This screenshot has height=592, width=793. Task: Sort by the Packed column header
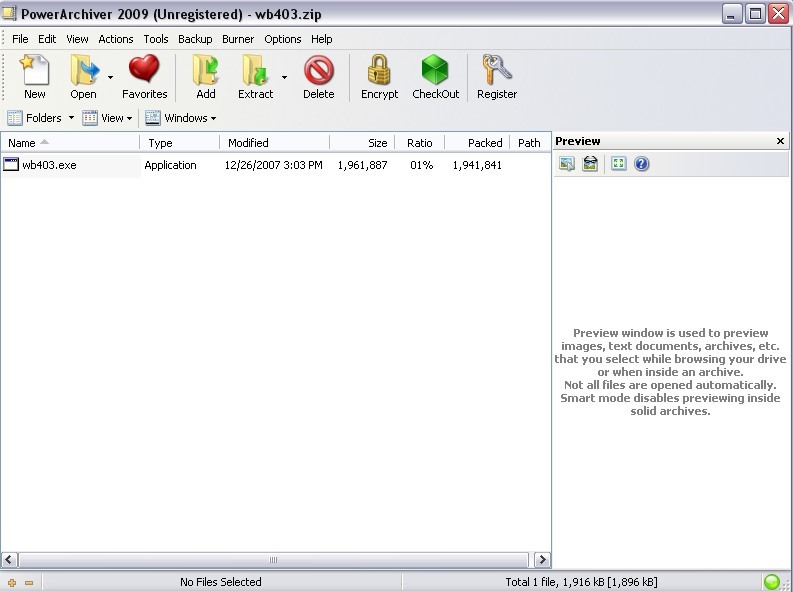[x=477, y=143]
